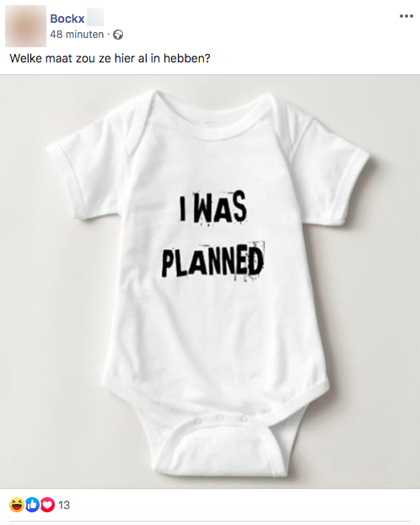Click the bottom crotch flap of onesie
This screenshot has height=525, width=420.
[x=221, y=449]
